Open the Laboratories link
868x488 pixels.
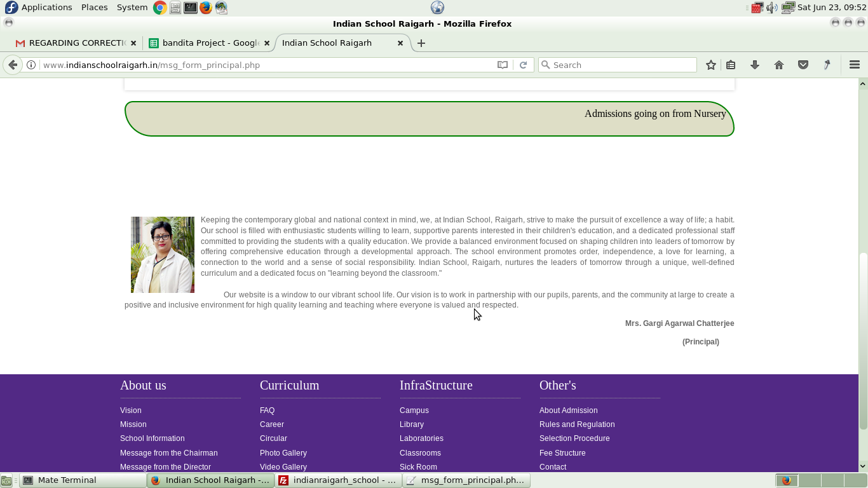[421, 438]
